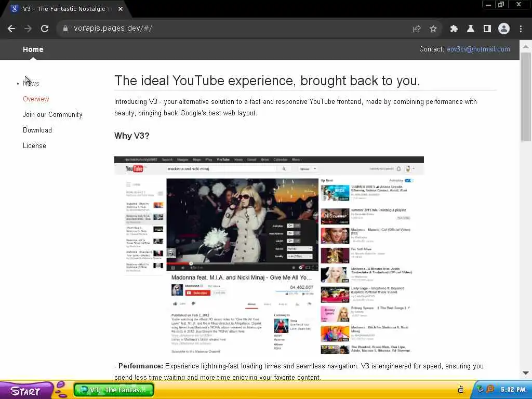The width and height of the screenshot is (532, 399).
Task: Open the News sidebar link
Action: pyautogui.click(x=31, y=84)
